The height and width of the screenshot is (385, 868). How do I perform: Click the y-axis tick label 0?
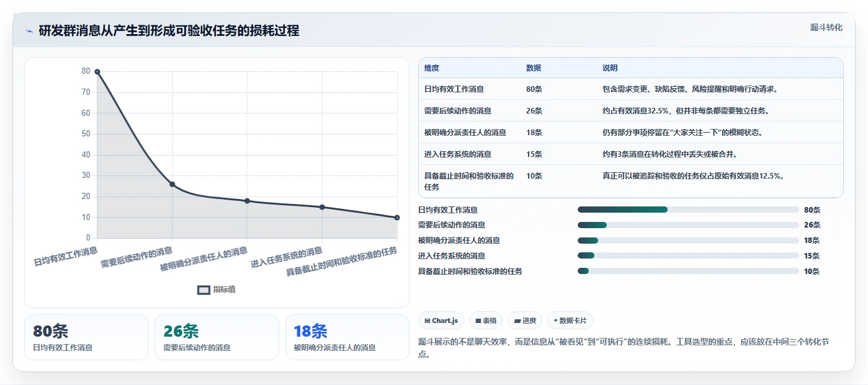[x=88, y=238]
